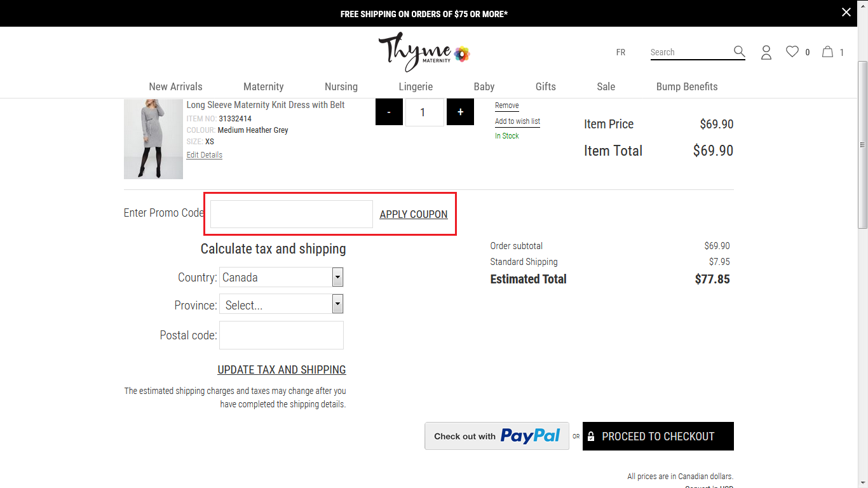The height and width of the screenshot is (488, 868).
Task: Open the Country dropdown
Action: 281,277
